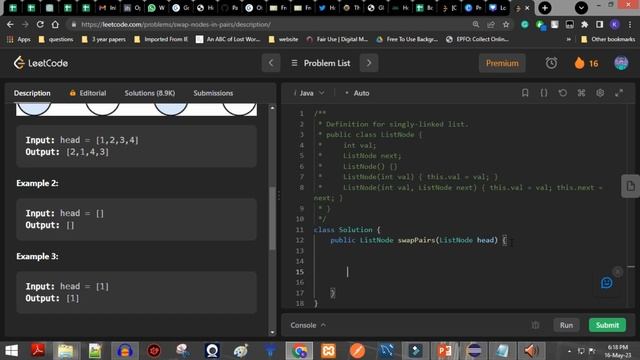The height and width of the screenshot is (360, 640).
Task: Click the swapPairs method signature line
Action: click(x=418, y=240)
